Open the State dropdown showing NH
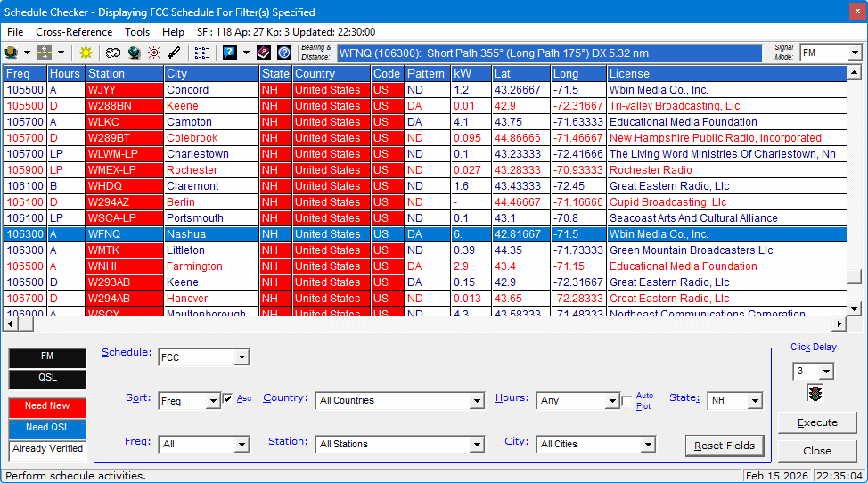Viewport: 868px width, 483px height. [755, 401]
